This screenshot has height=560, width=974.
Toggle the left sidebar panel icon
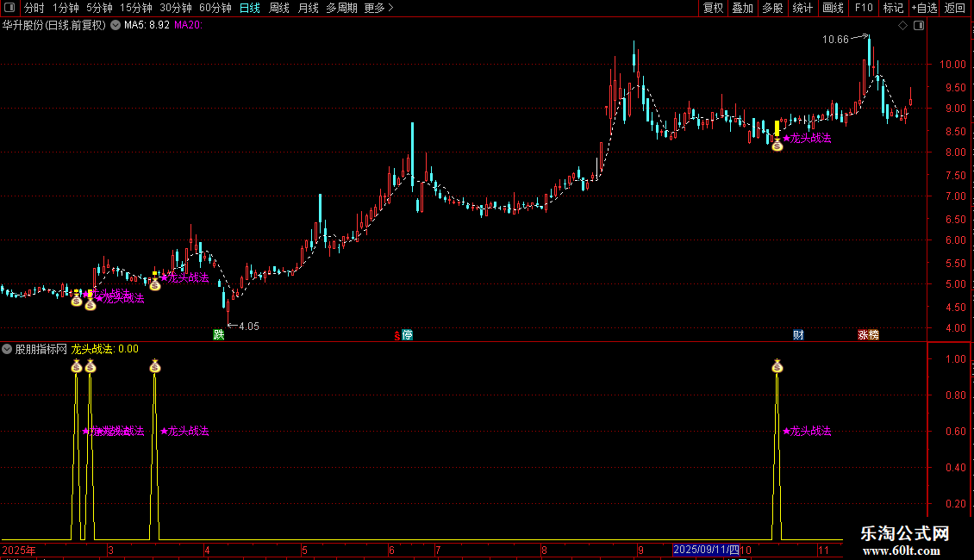[9, 8]
